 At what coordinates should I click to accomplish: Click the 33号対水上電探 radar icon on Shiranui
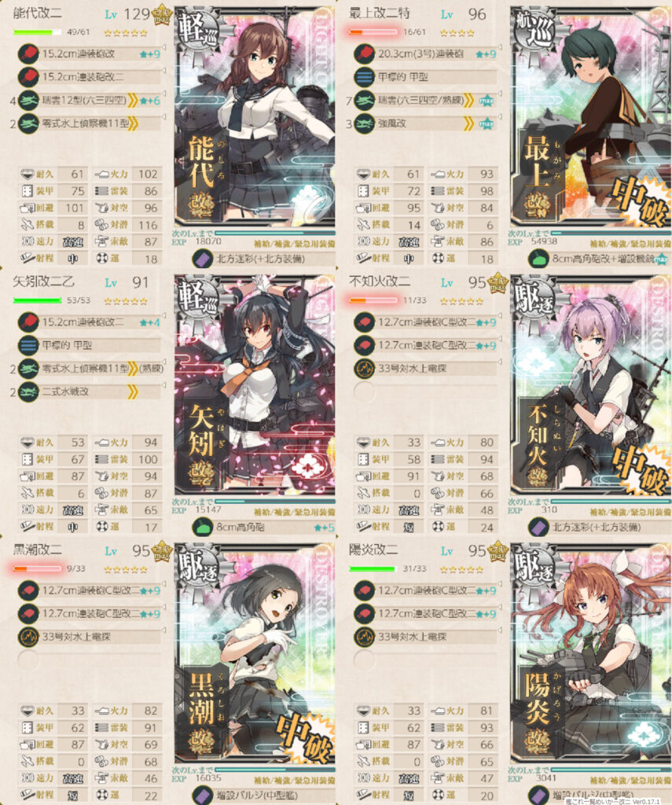[364, 368]
